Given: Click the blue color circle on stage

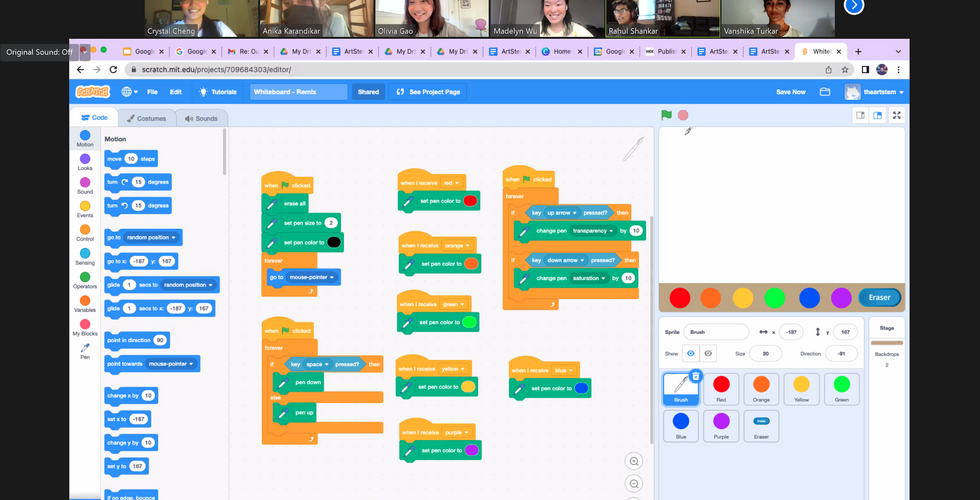Looking at the screenshot, I should [x=809, y=298].
